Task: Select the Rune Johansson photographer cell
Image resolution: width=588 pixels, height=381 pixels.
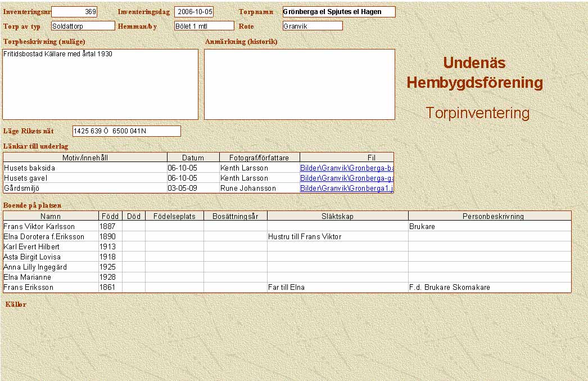Action: click(x=259, y=188)
